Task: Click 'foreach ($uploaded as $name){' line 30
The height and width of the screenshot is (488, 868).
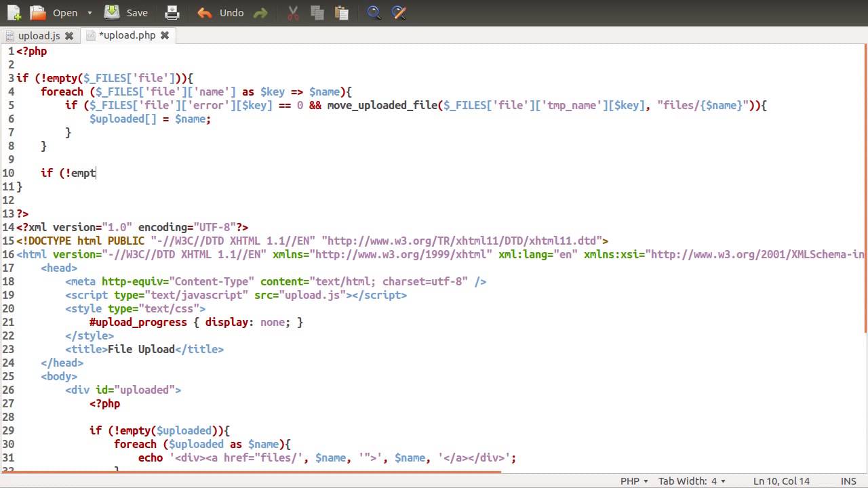Action: tap(202, 444)
